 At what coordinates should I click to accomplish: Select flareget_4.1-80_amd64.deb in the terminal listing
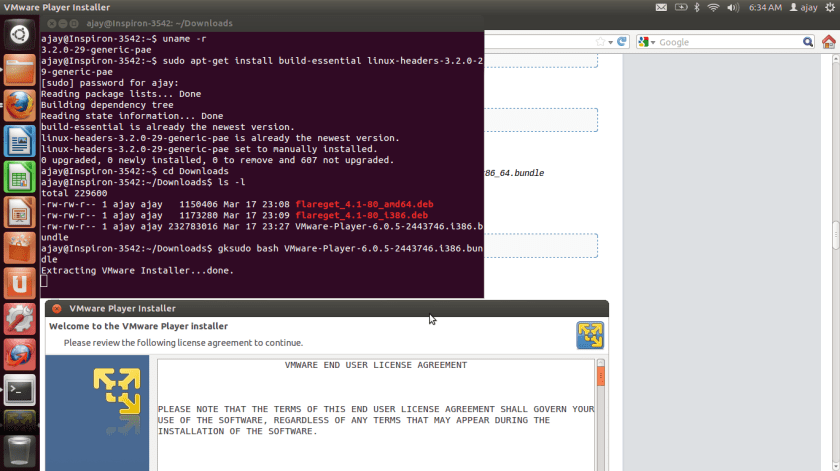pos(364,204)
